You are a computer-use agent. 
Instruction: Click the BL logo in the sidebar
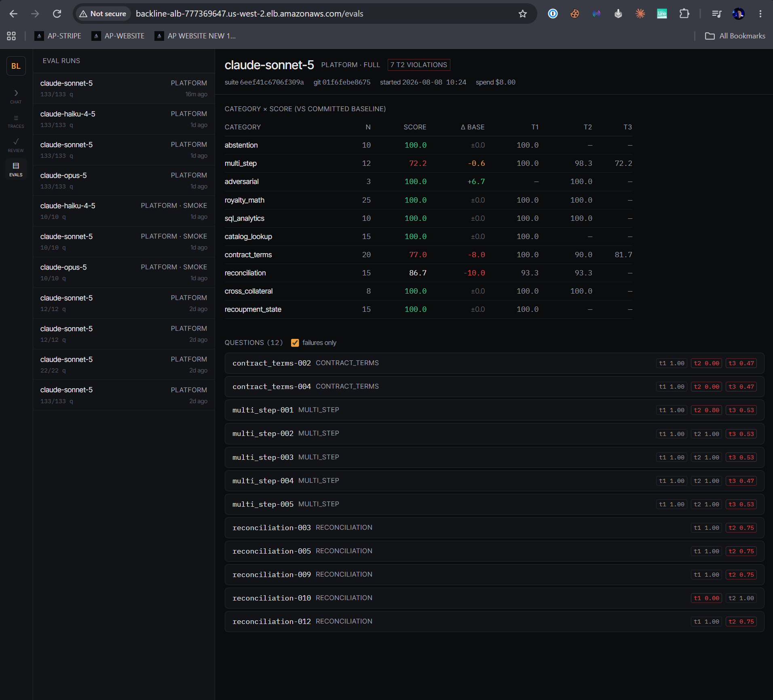16,66
